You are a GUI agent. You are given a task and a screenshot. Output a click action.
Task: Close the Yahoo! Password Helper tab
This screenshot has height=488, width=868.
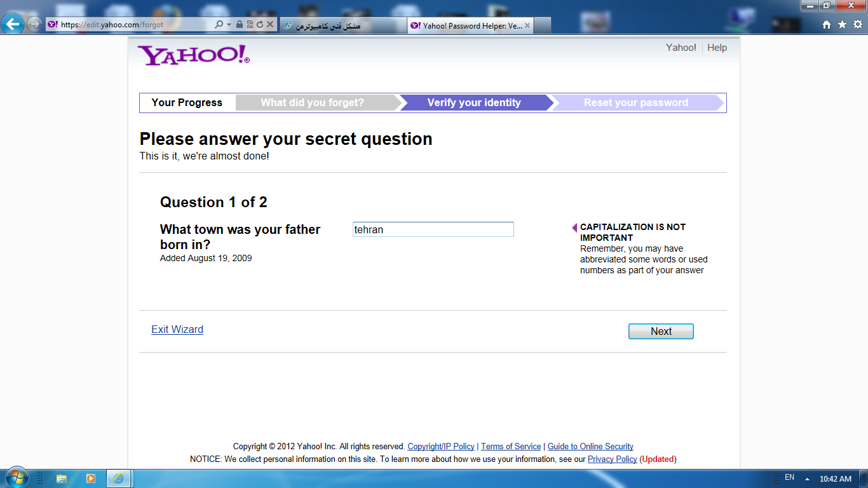point(527,26)
